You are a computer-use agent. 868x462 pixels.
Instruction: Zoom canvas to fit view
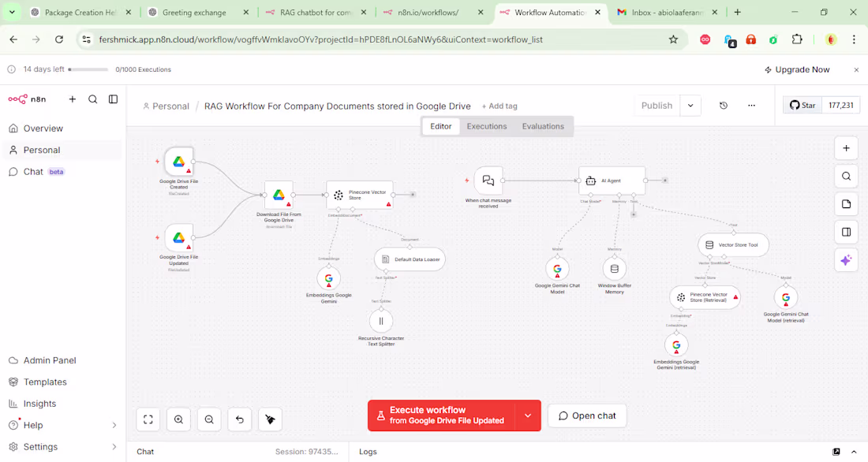(148, 419)
